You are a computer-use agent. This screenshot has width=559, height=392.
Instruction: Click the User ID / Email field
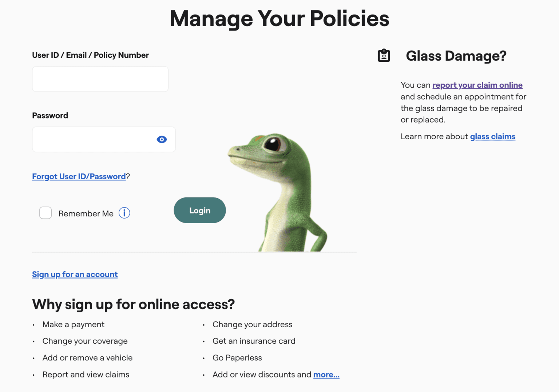coord(100,79)
